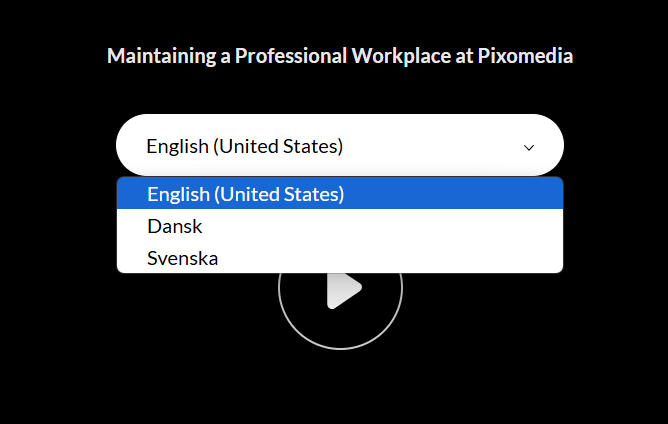668x424 pixels.
Task: Close the language list via the downward chevron
Action: pos(529,147)
